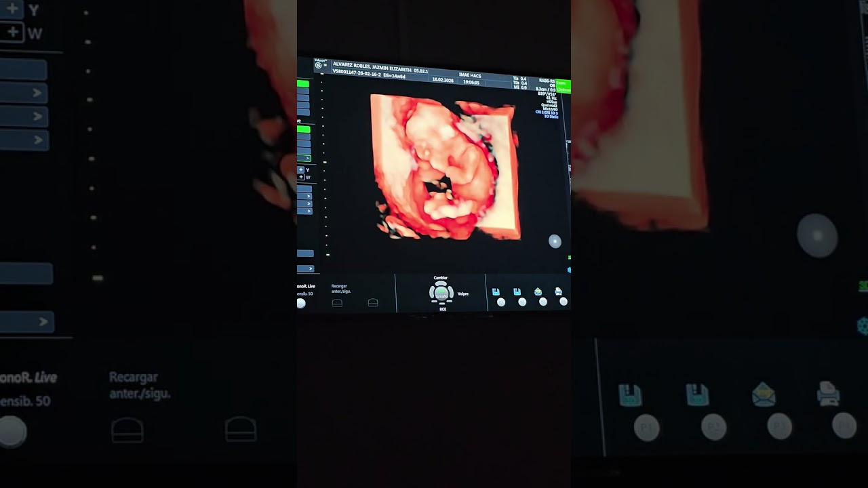Viewport: 868px width, 488px height.
Task: Click the blue CRI 3/SRI 3D 3 text
Action: [547, 113]
